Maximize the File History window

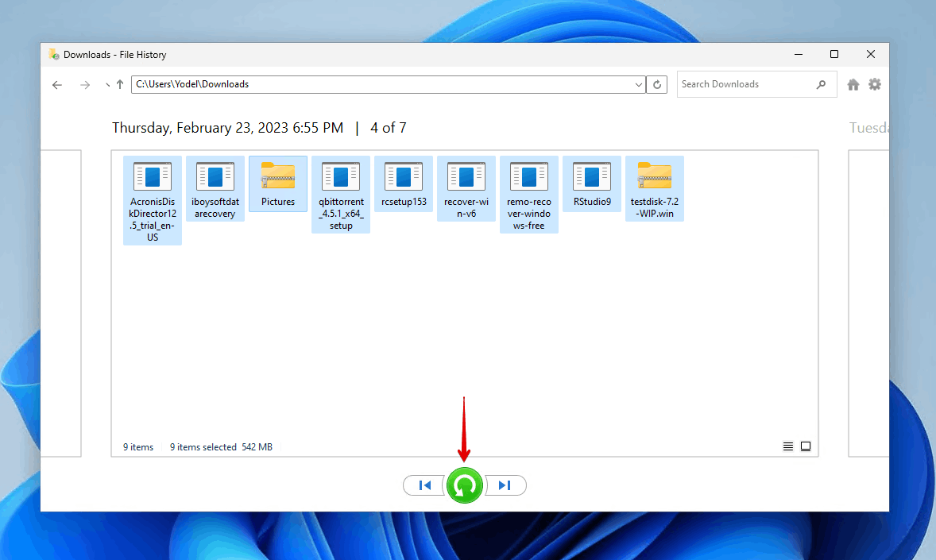834,54
